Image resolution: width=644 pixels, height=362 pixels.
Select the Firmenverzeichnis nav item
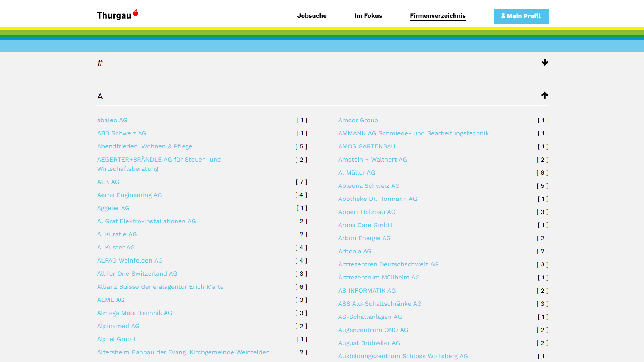[438, 16]
